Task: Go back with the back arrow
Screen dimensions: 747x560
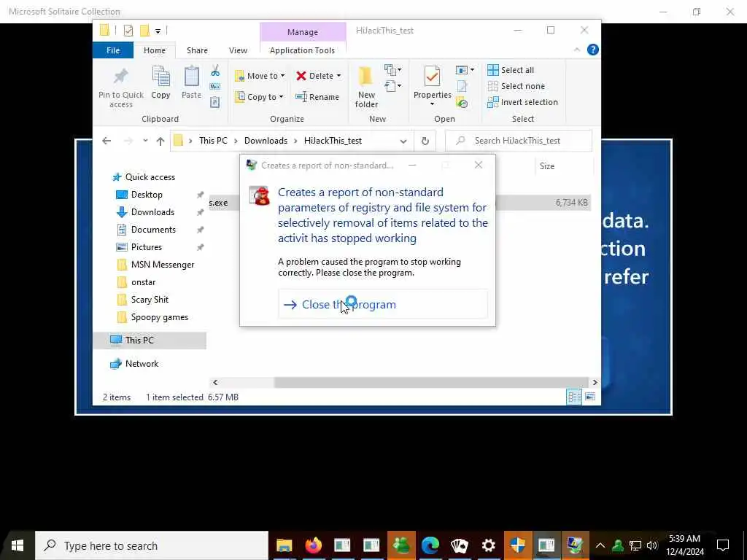Action: click(107, 141)
